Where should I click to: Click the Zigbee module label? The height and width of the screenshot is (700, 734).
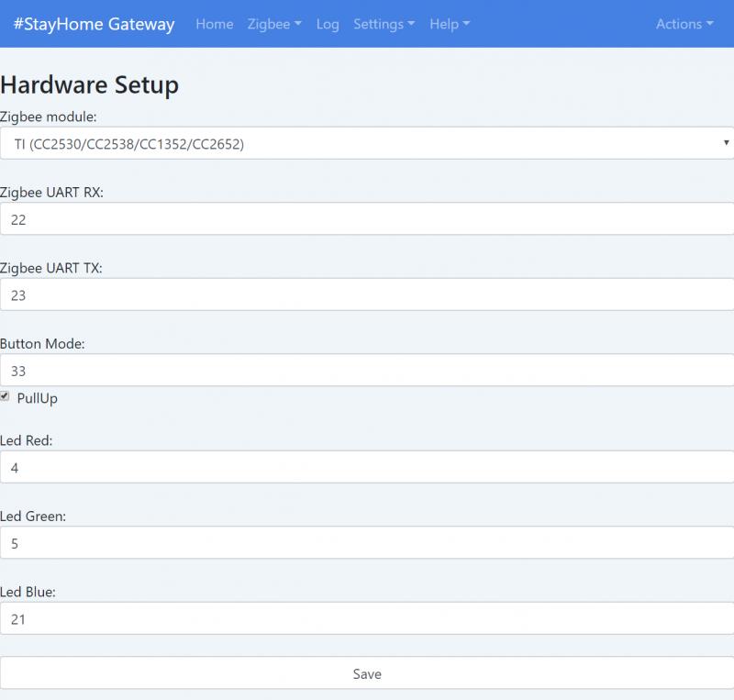(x=49, y=117)
